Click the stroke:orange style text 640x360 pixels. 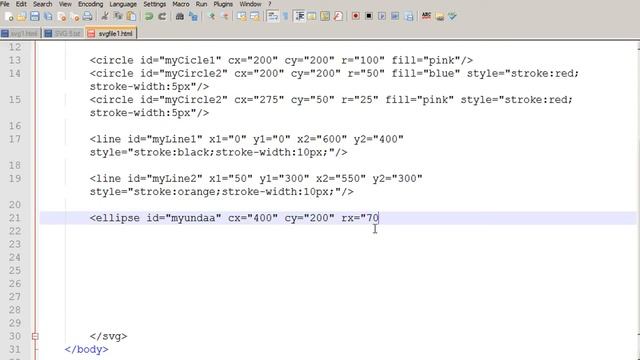pos(221,192)
